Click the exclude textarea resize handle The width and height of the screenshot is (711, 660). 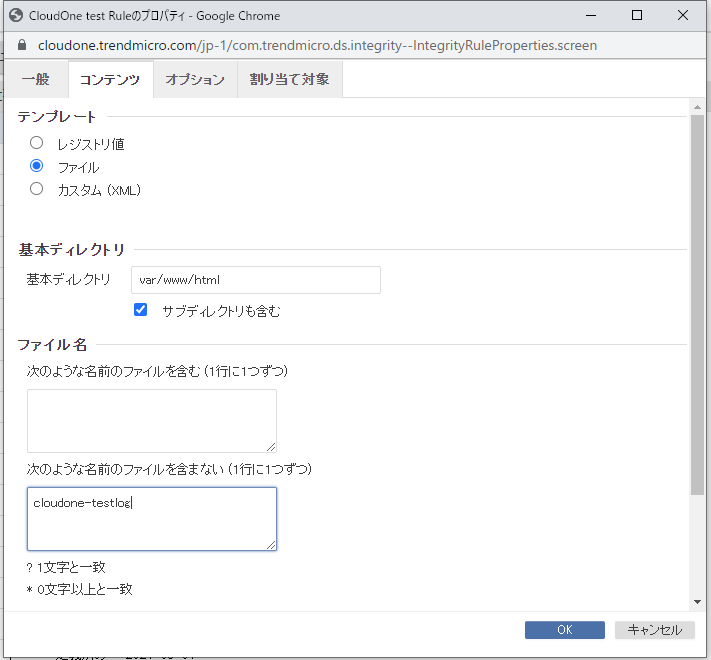271,545
